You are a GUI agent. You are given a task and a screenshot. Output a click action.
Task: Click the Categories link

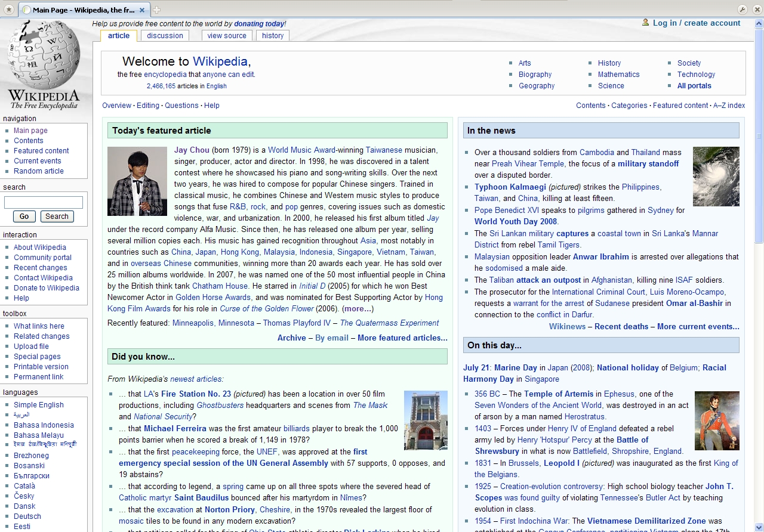629,106
